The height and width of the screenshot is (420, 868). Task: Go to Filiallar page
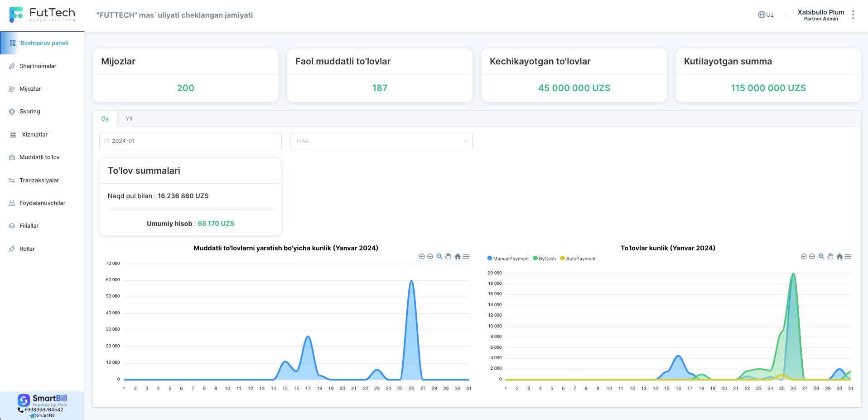(x=42, y=226)
